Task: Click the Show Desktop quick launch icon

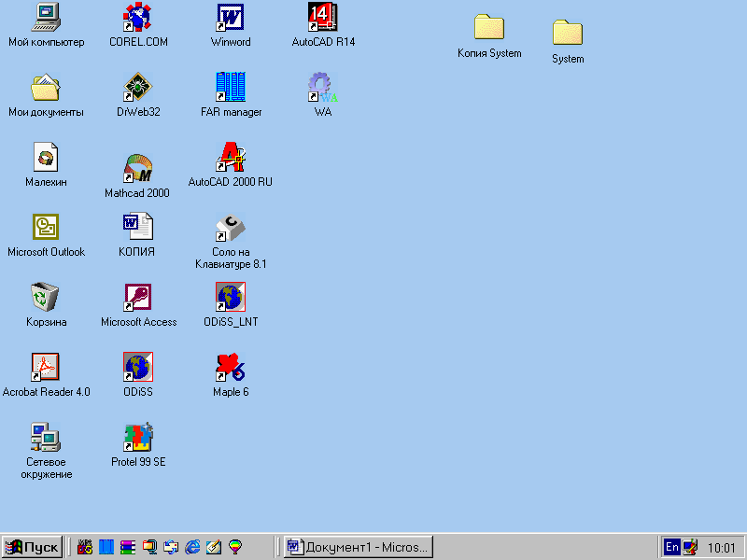Action: [214, 547]
